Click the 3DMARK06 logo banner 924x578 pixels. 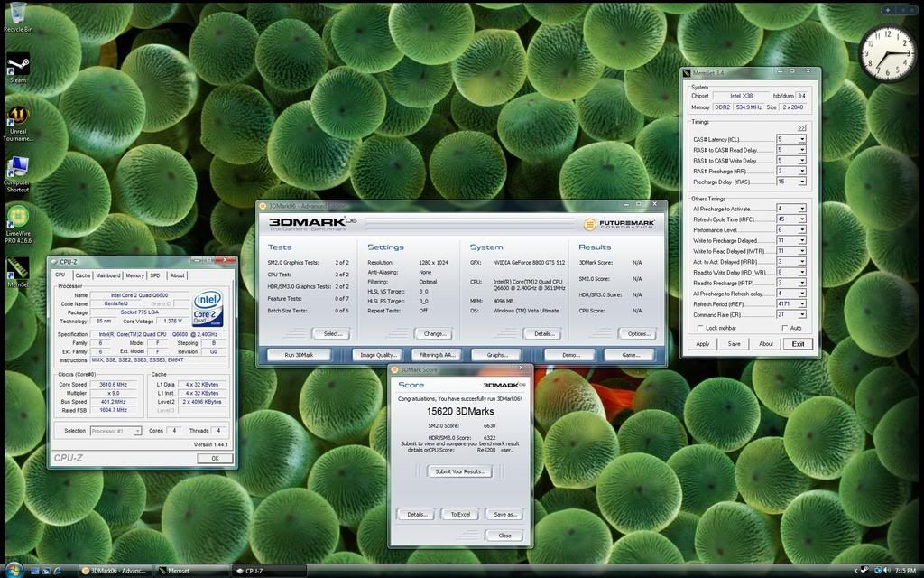click(313, 224)
